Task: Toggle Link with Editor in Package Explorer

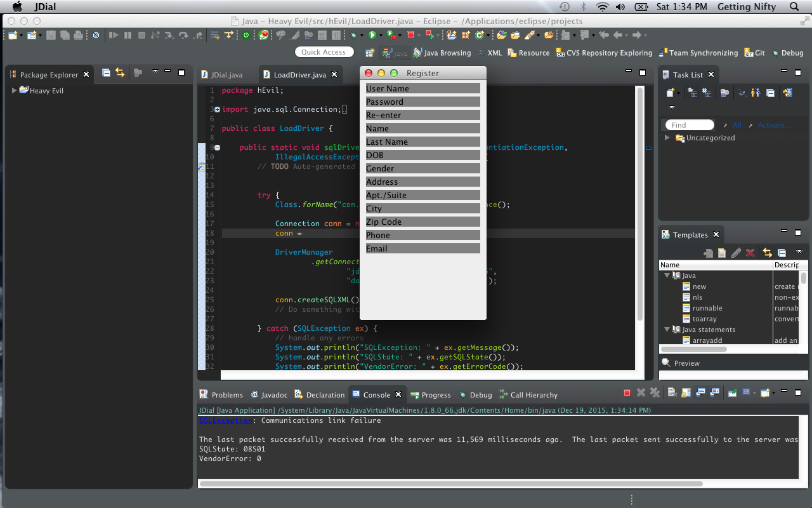Action: 120,73
